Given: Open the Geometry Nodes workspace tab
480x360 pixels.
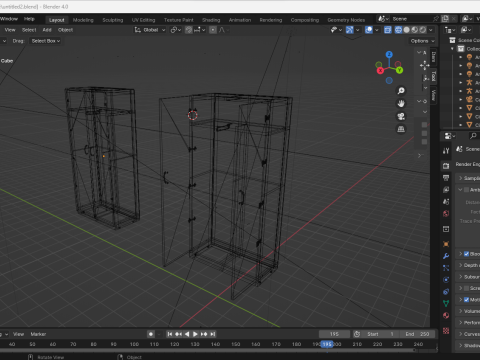Looking at the screenshot, I should click(x=346, y=20).
